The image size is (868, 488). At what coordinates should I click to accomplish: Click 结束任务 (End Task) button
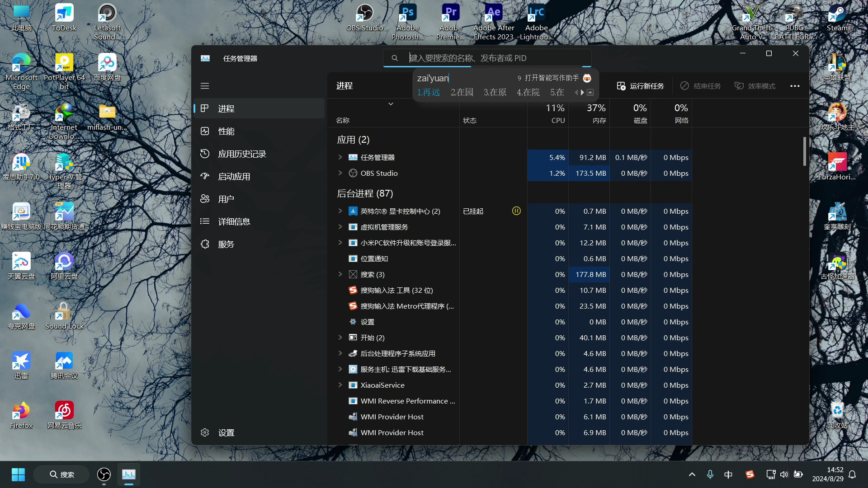tap(700, 86)
